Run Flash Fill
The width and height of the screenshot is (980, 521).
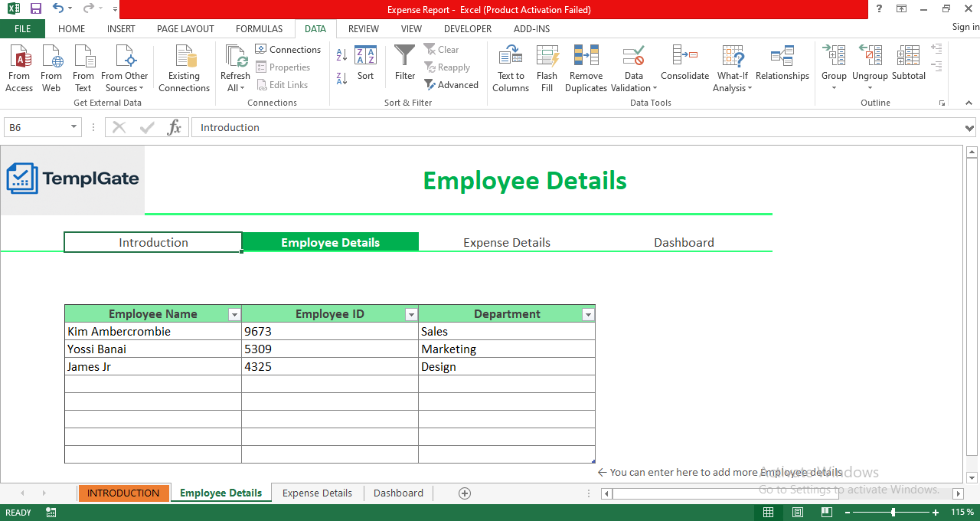click(547, 68)
